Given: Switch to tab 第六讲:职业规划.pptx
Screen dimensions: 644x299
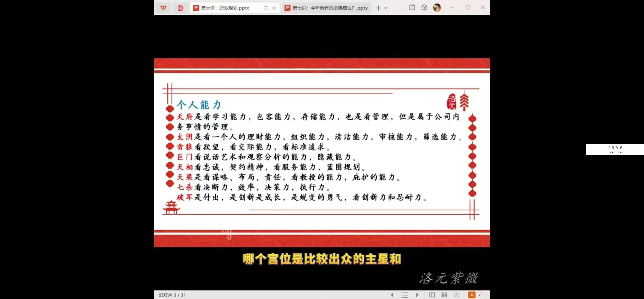Looking at the screenshot, I should click(x=225, y=8).
